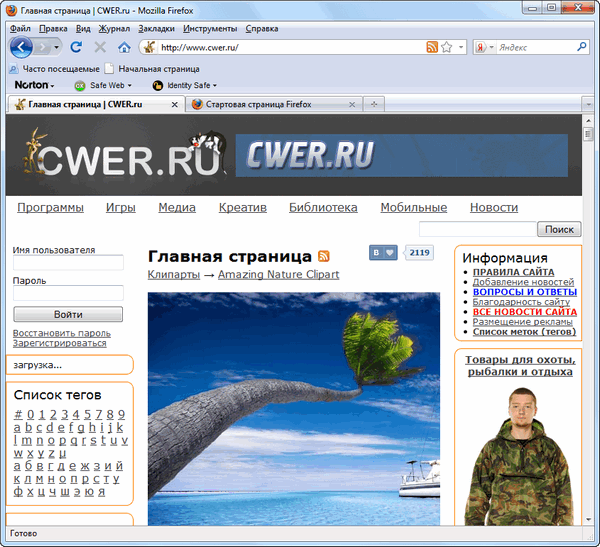Open a new tab with the tab bar button
This screenshot has width=600, height=547.
click(373, 104)
